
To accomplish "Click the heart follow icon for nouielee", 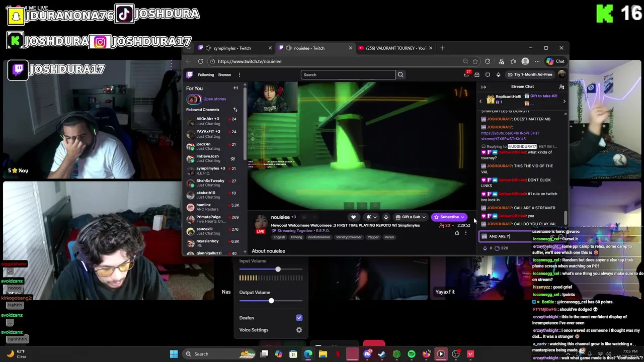I will pos(353,217).
